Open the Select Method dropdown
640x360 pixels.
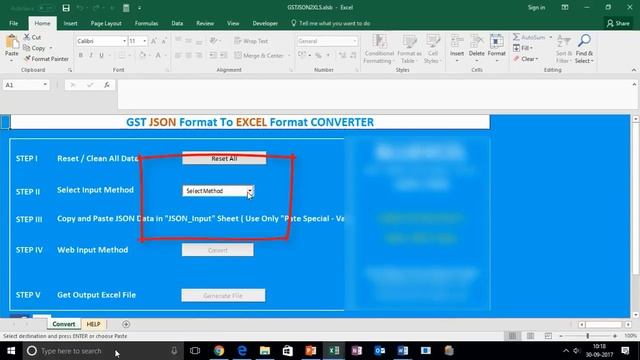tap(250, 191)
